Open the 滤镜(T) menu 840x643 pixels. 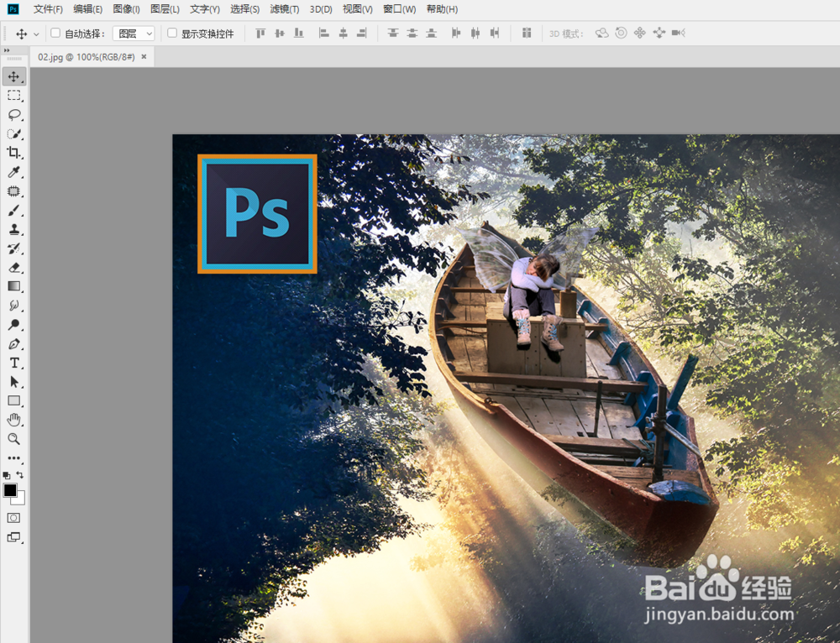tap(285, 9)
